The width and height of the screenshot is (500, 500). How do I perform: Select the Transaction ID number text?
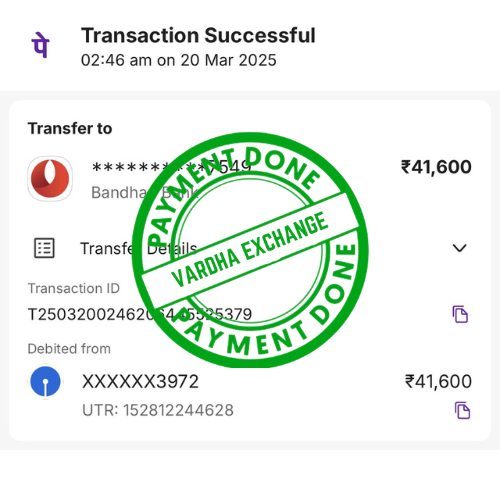point(140,315)
